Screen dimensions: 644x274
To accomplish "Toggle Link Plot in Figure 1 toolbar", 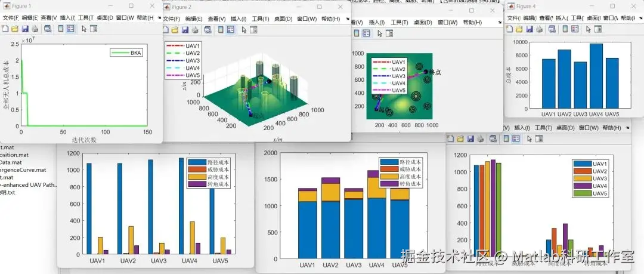I will point(48,29).
